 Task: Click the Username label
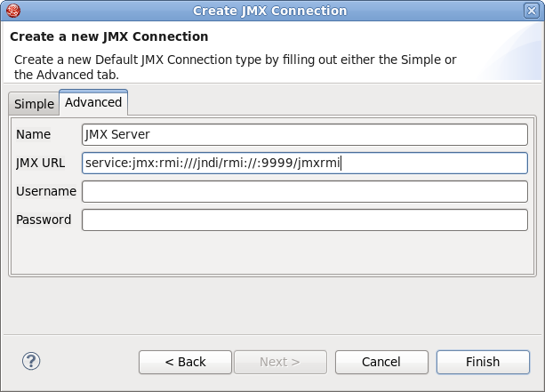45,191
